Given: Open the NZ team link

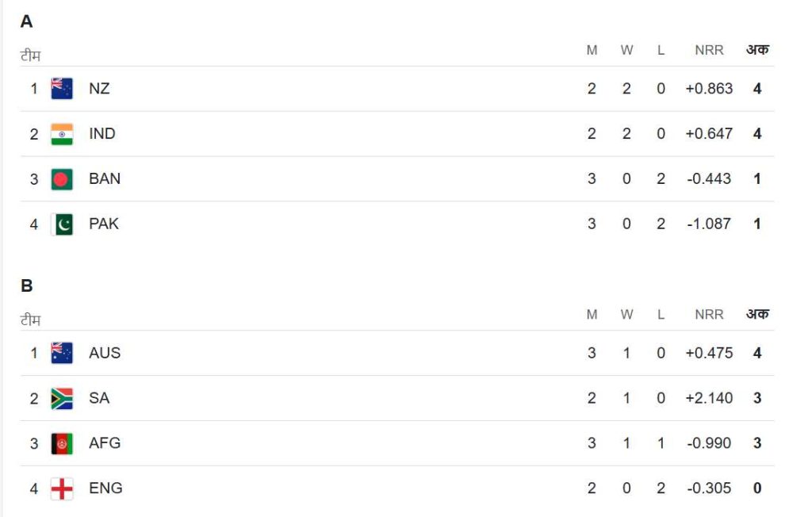Looking at the screenshot, I should pos(99,89).
